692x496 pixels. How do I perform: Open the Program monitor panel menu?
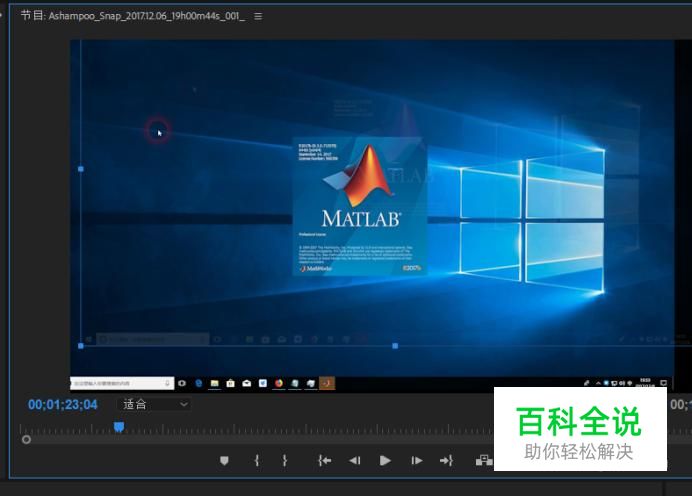tap(258, 16)
